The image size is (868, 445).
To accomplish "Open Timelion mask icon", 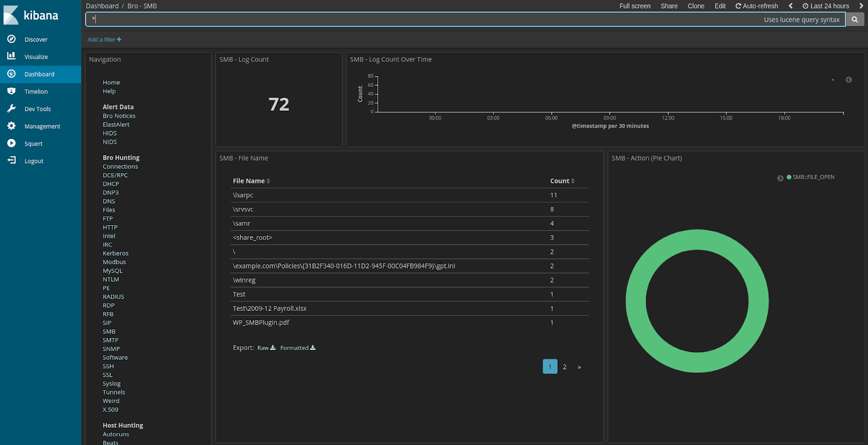I will (11, 91).
